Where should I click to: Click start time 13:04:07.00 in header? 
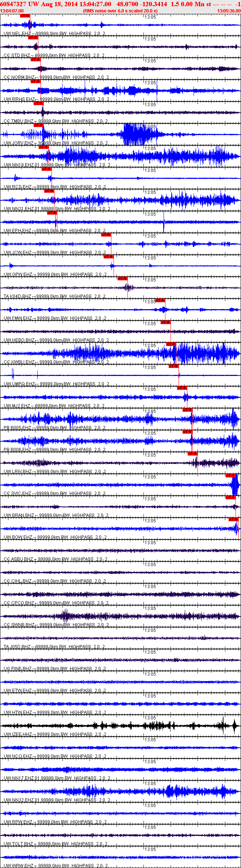(x=12, y=11)
